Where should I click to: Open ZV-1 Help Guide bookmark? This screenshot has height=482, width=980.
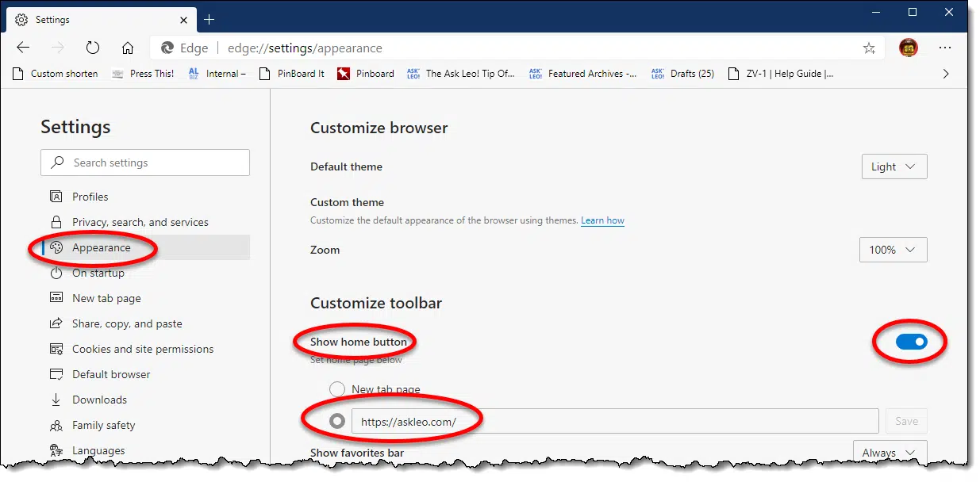[x=781, y=74]
